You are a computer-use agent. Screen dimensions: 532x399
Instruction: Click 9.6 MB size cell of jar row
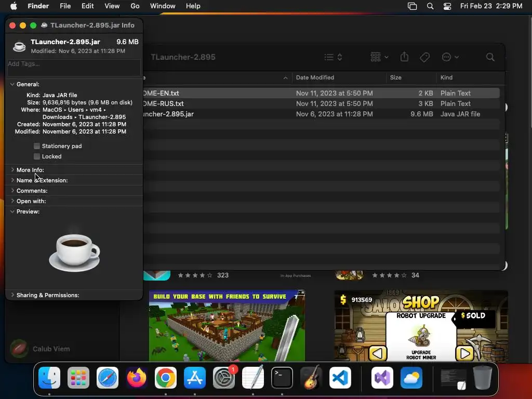pos(421,114)
